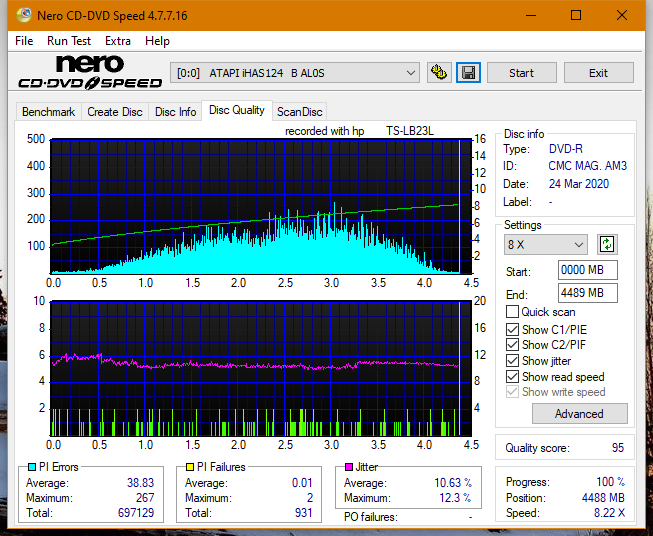The height and width of the screenshot is (536, 653).
Task: Open the drive options icon next to drive selector
Action: [439, 73]
